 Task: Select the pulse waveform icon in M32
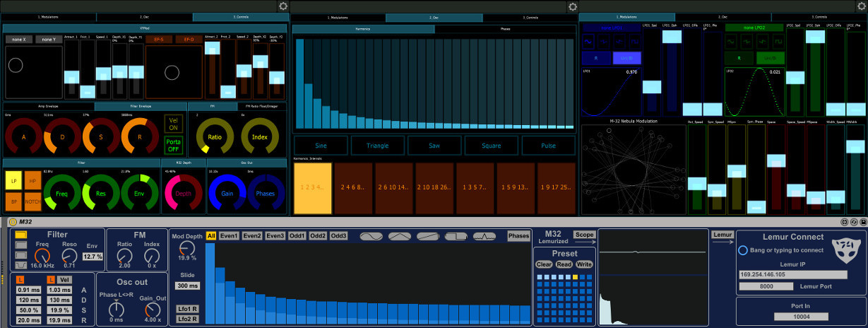coord(484,236)
